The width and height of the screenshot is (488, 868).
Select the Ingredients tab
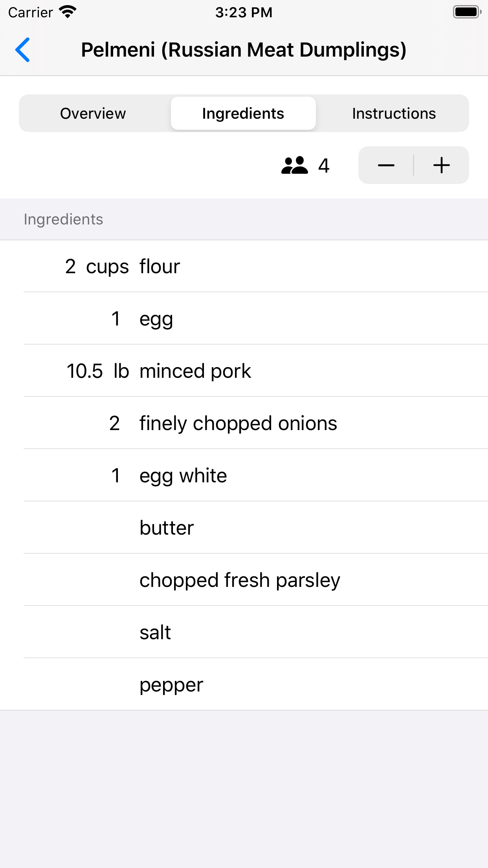click(x=243, y=114)
